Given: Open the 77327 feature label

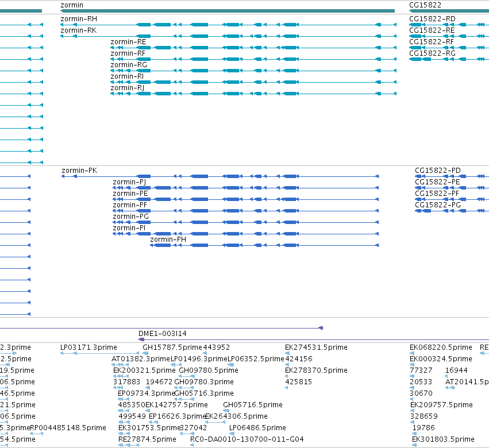Looking at the screenshot, I should point(421,370).
